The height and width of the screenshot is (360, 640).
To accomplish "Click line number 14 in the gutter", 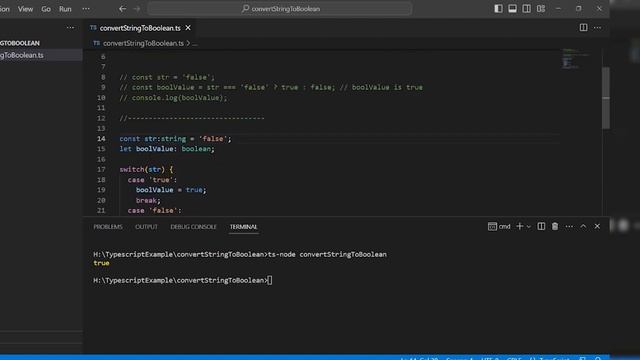I will [x=101, y=139].
